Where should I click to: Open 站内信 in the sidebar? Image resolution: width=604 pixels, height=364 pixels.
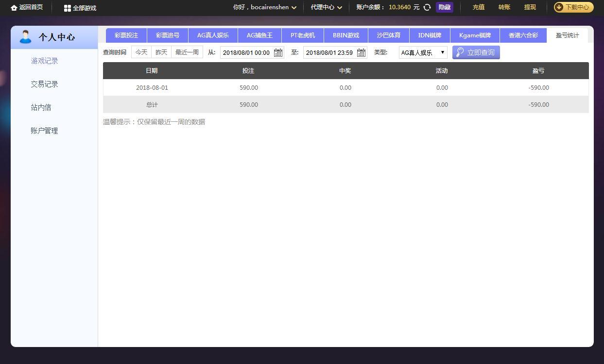pyautogui.click(x=41, y=107)
